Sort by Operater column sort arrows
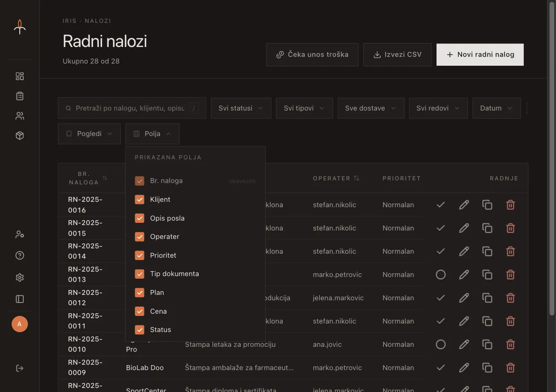Image resolution: width=556 pixels, height=392 pixels. pyautogui.click(x=357, y=178)
